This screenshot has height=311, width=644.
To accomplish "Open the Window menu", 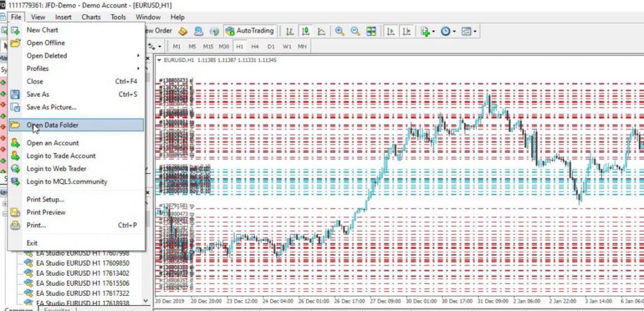I will click(148, 17).
